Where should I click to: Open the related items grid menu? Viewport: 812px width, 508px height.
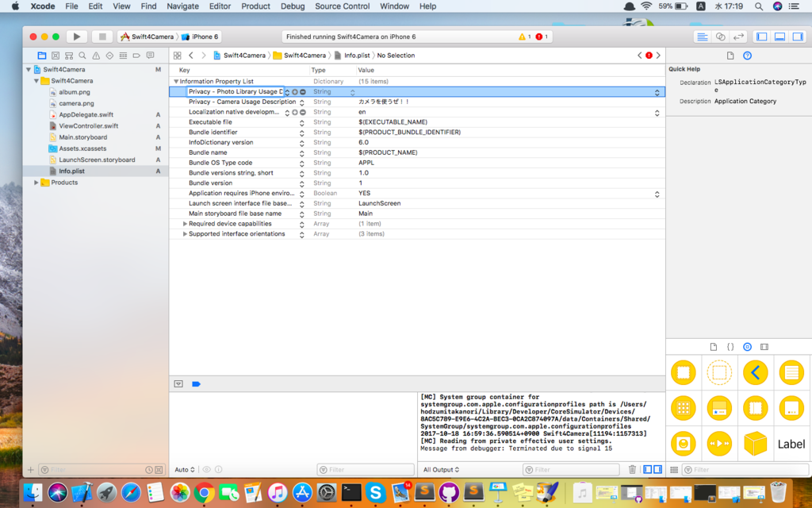[178, 56]
